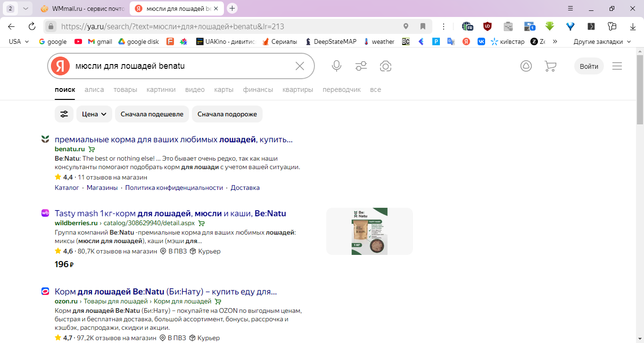Image resolution: width=644 pixels, height=343 pixels.
Task: Sort results by Сначала подороже
Action: (227, 114)
